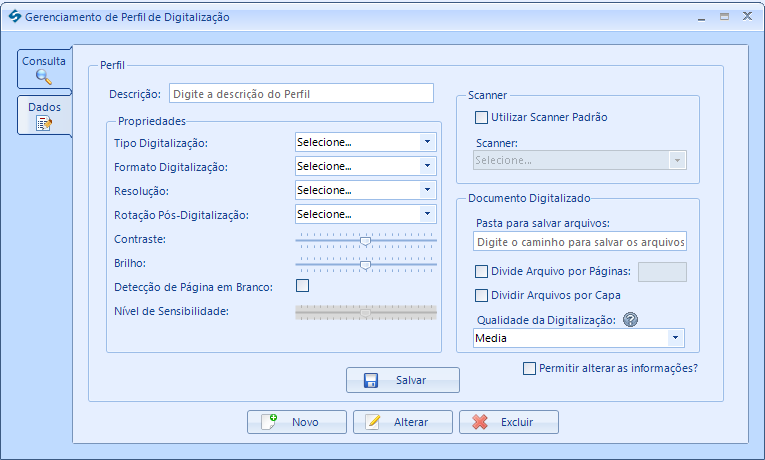Click the Descrição text field
This screenshot has width=765, height=460.
point(301,93)
